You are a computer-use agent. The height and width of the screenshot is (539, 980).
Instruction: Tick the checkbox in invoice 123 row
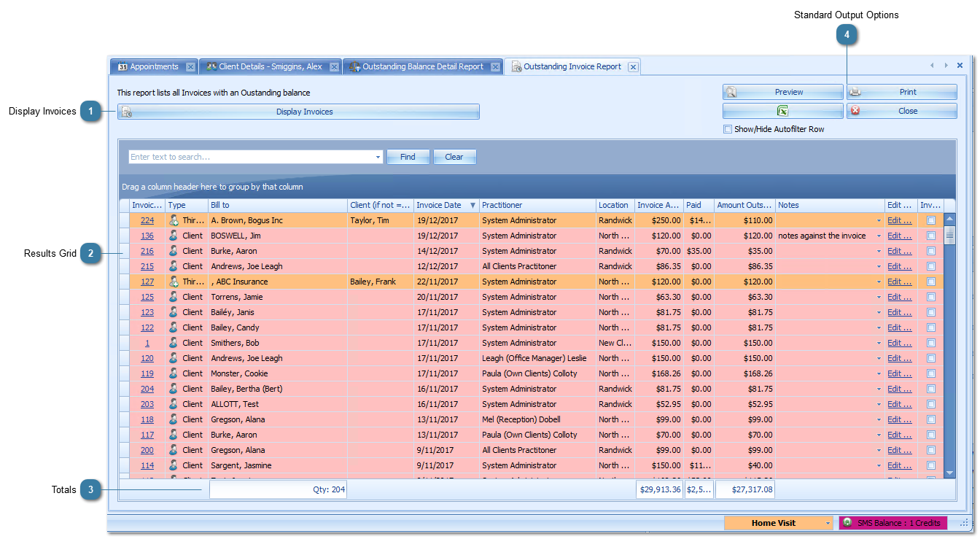pos(931,312)
